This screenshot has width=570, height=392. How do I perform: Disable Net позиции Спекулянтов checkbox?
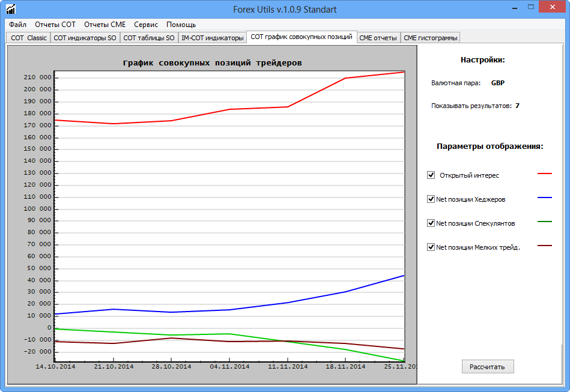tap(431, 223)
